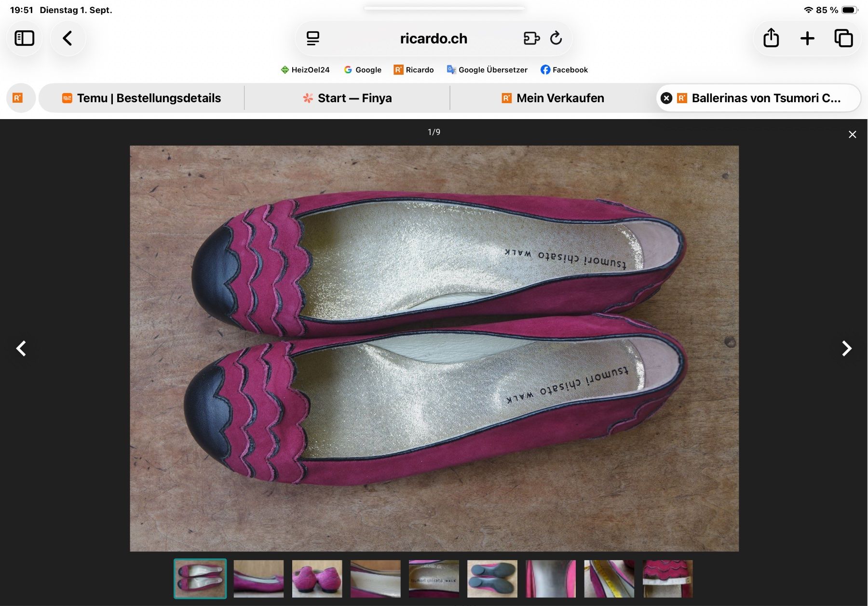Select the fifth thumbnail, brand label

[x=434, y=579]
